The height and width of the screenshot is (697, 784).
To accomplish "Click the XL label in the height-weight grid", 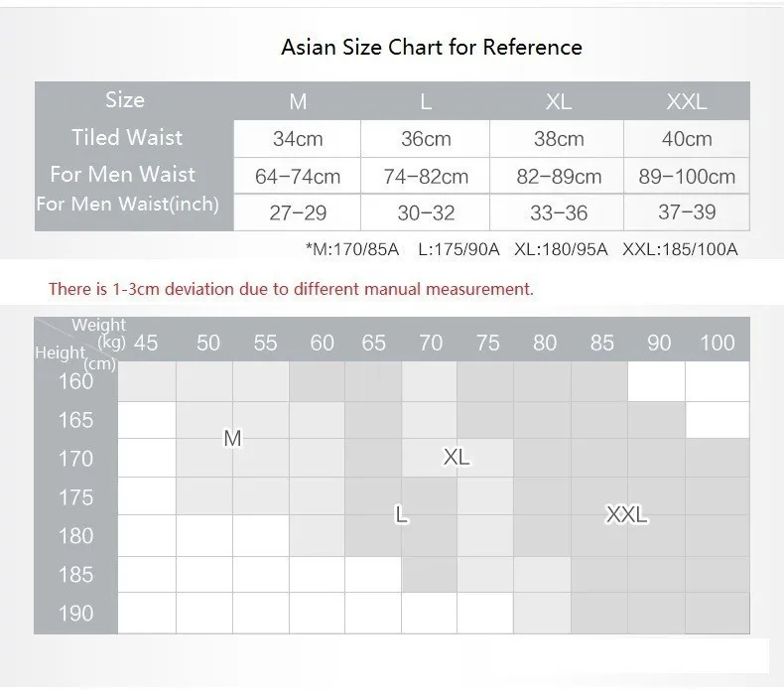I will pyautogui.click(x=457, y=458).
